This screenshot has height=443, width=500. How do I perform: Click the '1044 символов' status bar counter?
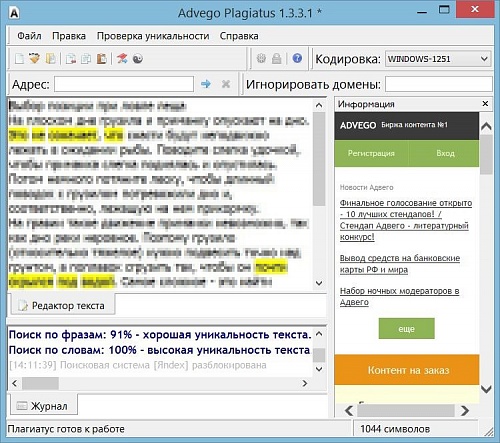(x=395, y=429)
